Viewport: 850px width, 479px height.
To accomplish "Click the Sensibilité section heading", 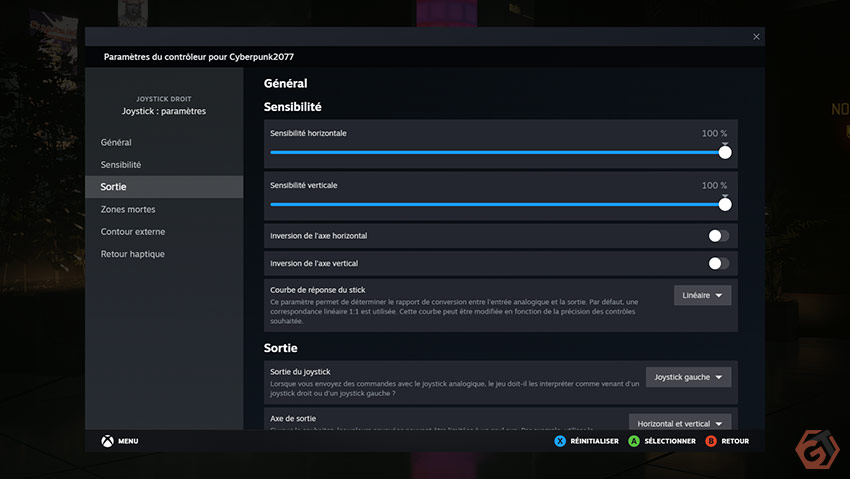I will point(293,107).
